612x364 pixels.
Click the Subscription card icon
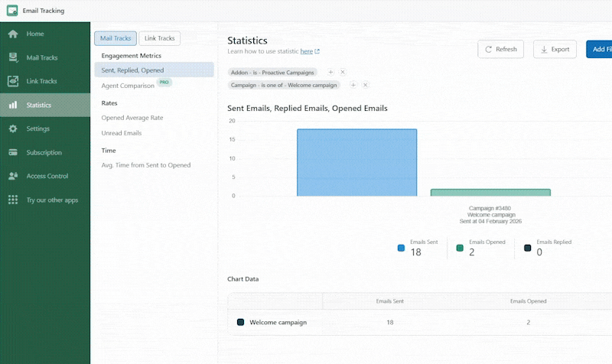13,152
